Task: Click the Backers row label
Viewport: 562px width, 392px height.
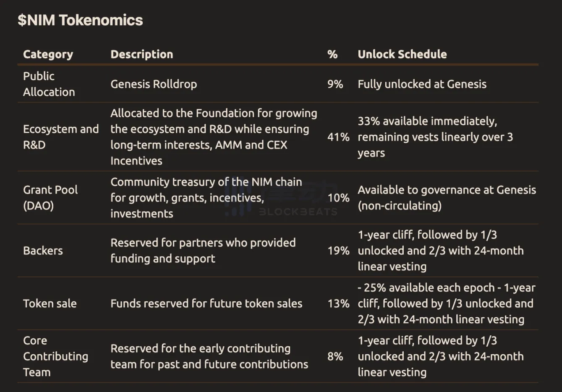Action: pyautogui.click(x=43, y=251)
